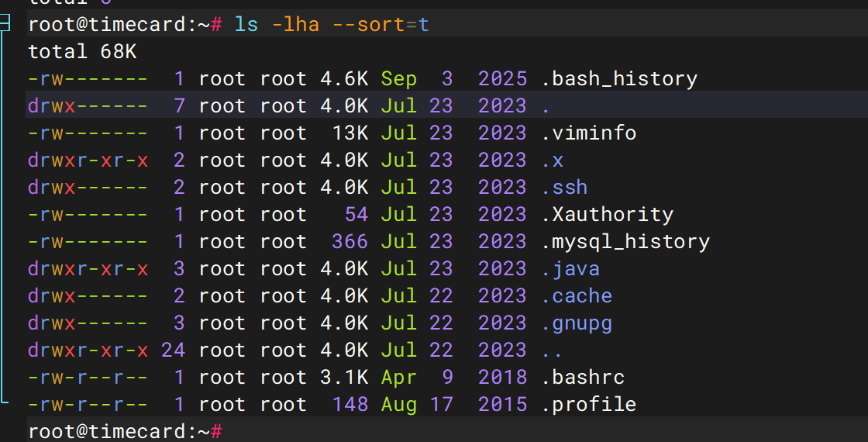Click the year 2025 value
Image resolution: width=868 pixels, height=442 pixels.
[x=502, y=78]
